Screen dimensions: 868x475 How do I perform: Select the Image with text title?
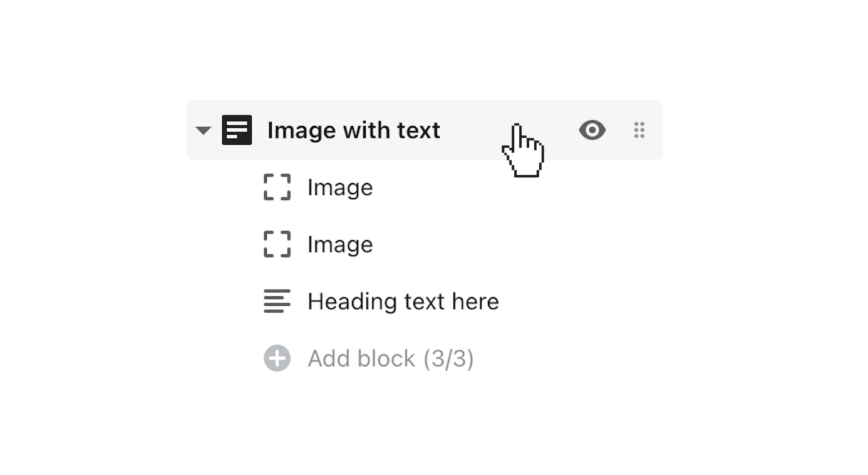tap(353, 130)
